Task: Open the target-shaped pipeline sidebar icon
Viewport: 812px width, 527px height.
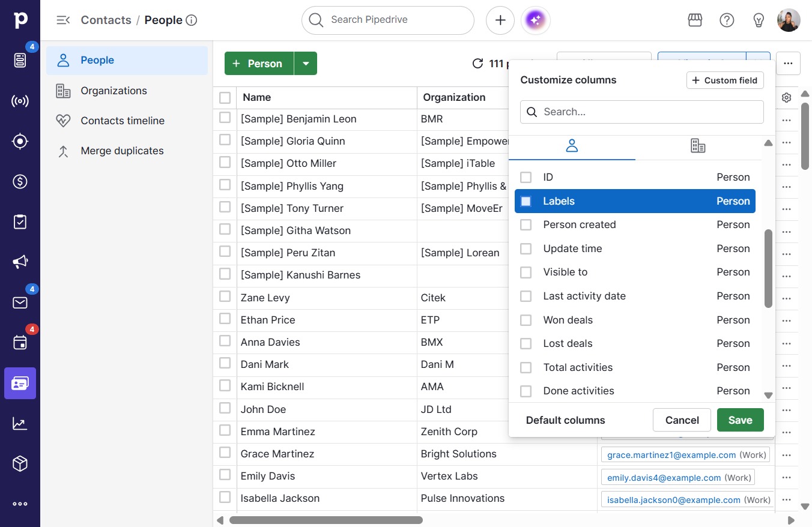Action: point(20,141)
